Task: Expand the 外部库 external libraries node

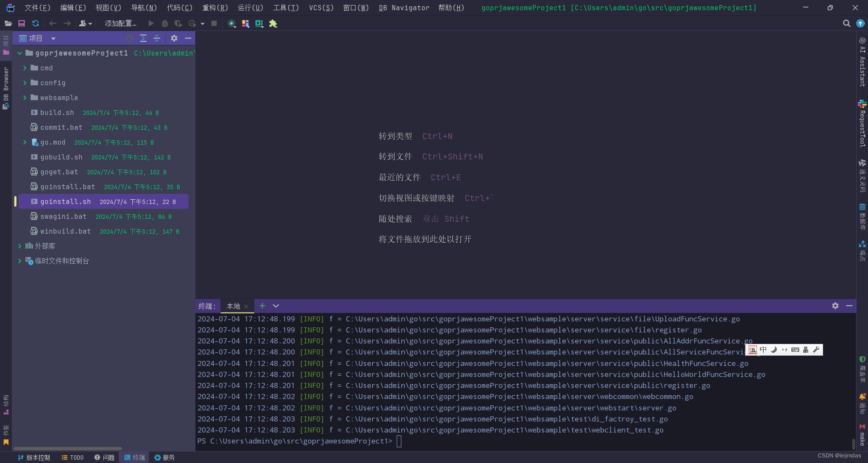Action: (19, 246)
